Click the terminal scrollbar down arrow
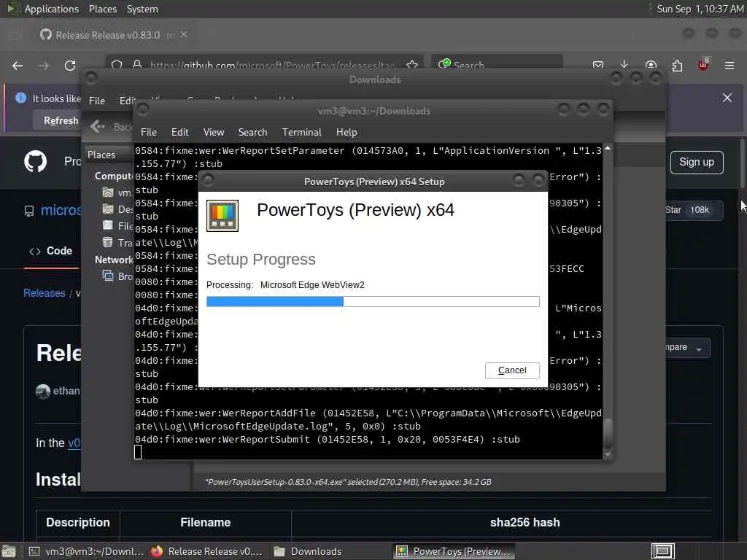747x560 pixels. 608,455
